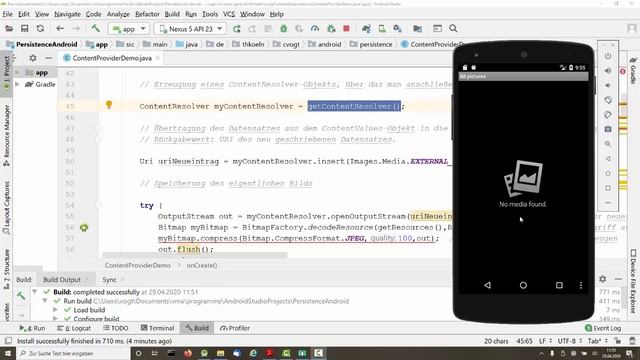The image size is (640, 360).
Task: Stop the running app with red square
Action: pyautogui.click(x=347, y=29)
